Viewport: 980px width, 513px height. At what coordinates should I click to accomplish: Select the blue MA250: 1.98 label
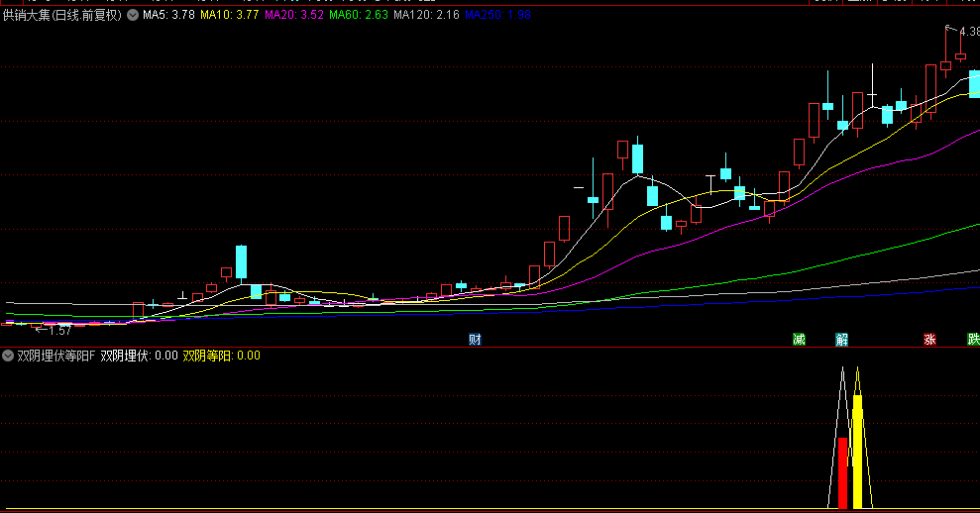[498, 15]
